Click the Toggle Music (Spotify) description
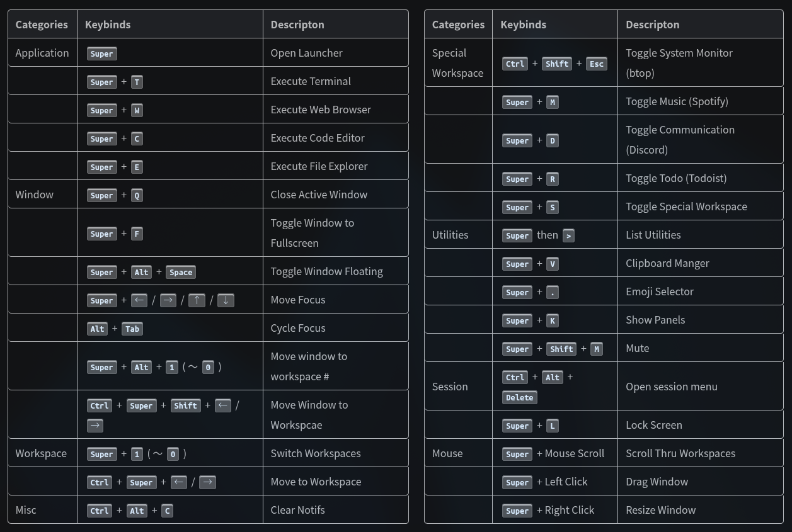The image size is (792, 532). [677, 101]
